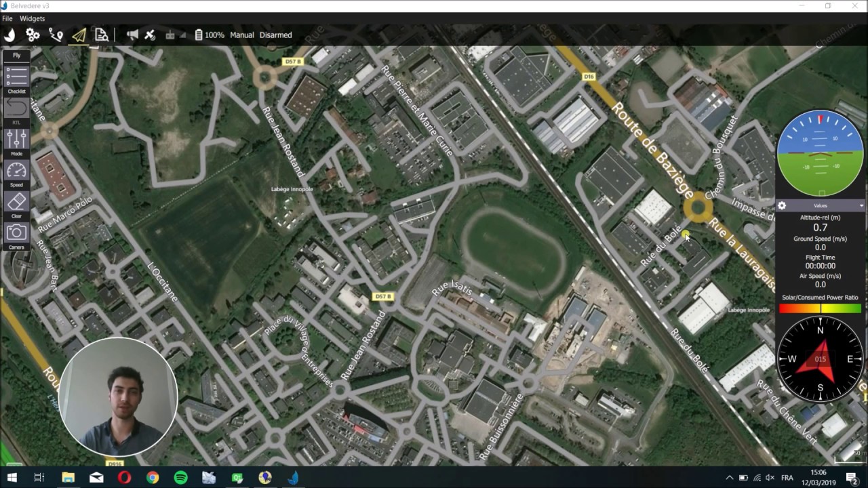
Task: Click the compass heading widget
Action: 820,359
